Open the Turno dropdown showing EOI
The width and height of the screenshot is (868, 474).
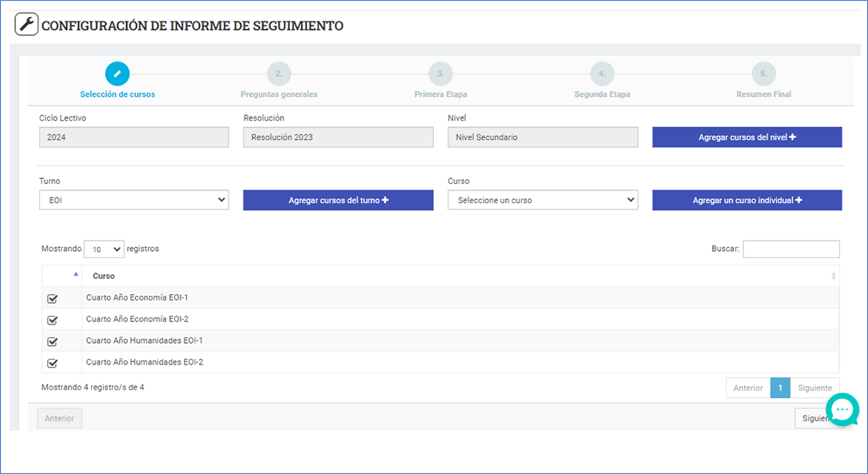click(133, 200)
